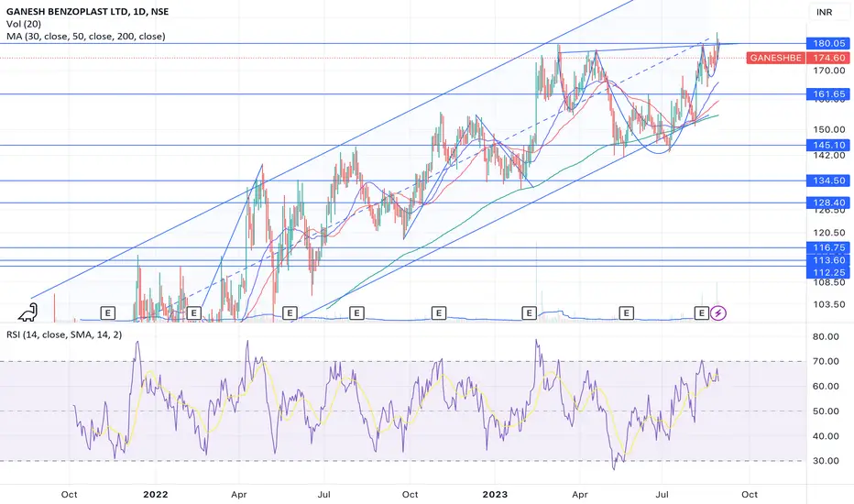The width and height of the screenshot is (854, 504).
Task: Click the Apr 2023 time axis label
Action: (x=580, y=495)
